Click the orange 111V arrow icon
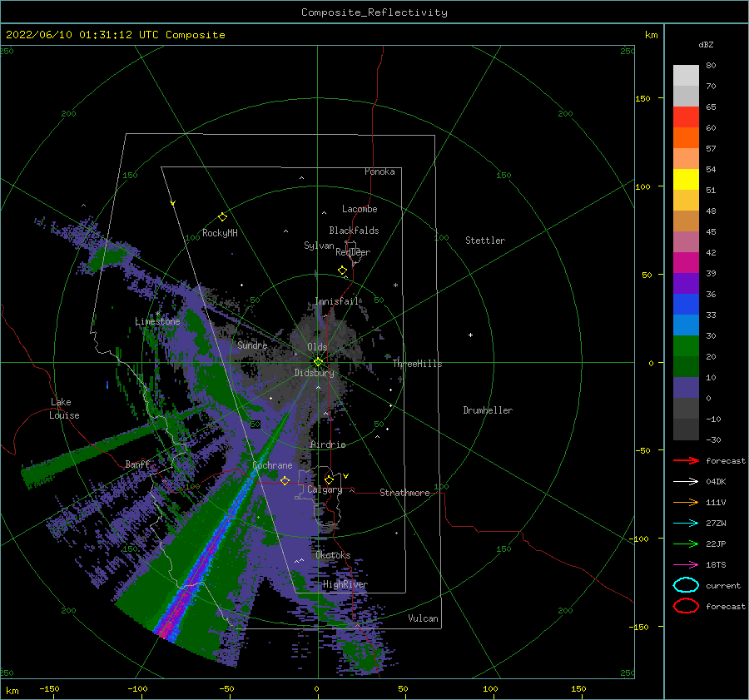The height and width of the screenshot is (700, 749). [x=686, y=502]
